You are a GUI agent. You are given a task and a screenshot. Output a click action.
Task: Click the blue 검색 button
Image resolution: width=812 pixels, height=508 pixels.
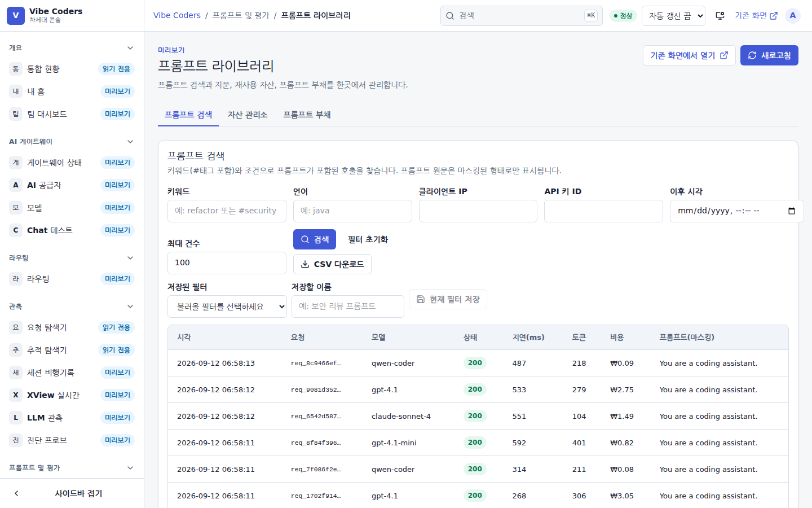click(x=315, y=239)
